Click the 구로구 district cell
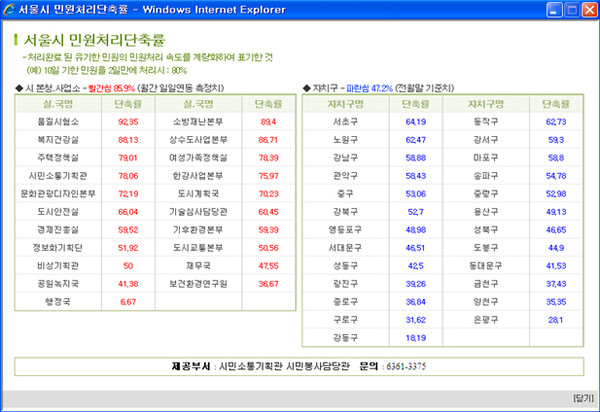This screenshot has height=412, width=600. (346, 319)
